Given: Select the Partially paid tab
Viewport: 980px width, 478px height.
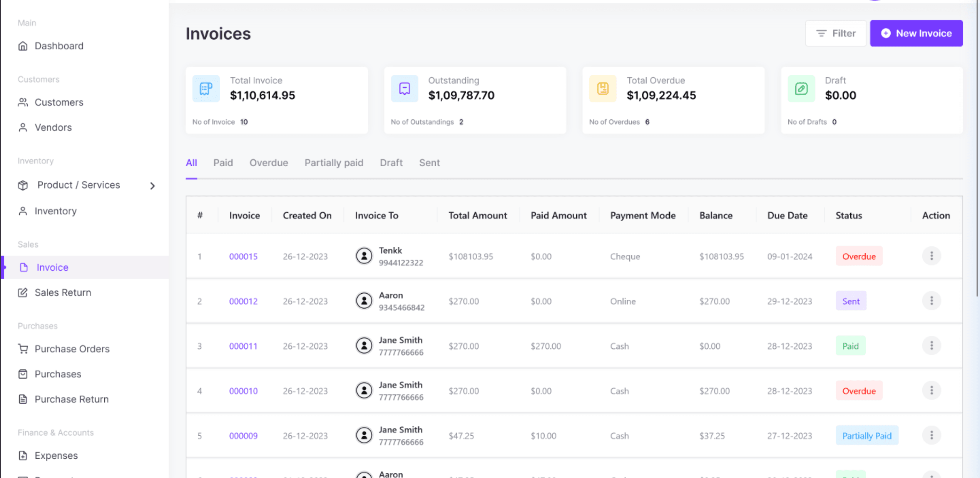Looking at the screenshot, I should [334, 163].
